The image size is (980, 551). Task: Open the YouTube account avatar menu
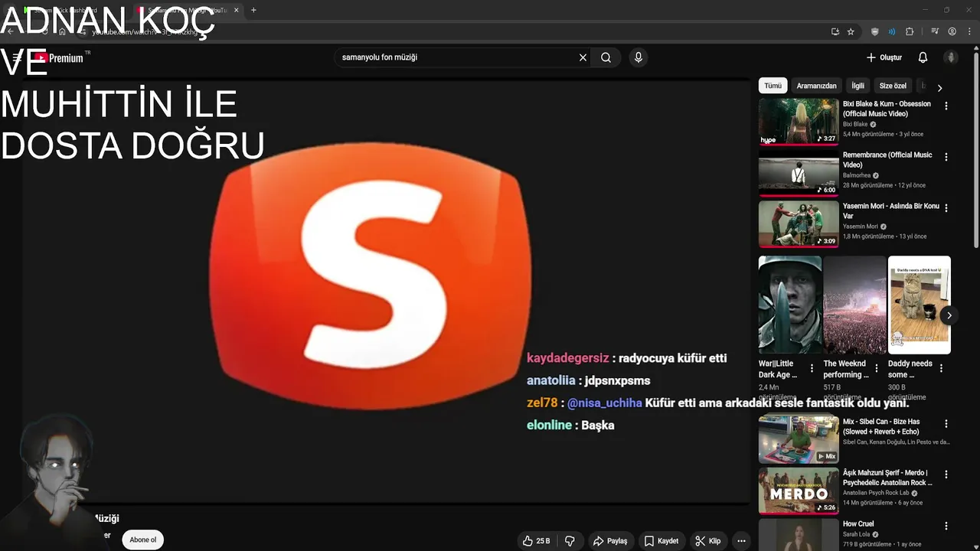[951, 57]
